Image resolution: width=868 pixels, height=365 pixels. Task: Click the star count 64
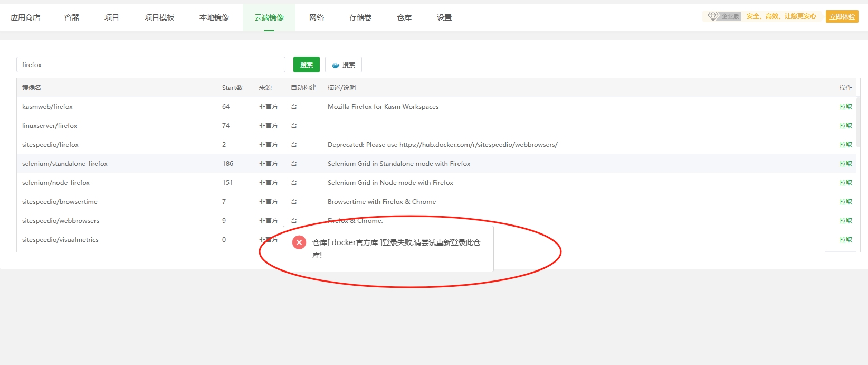click(226, 107)
